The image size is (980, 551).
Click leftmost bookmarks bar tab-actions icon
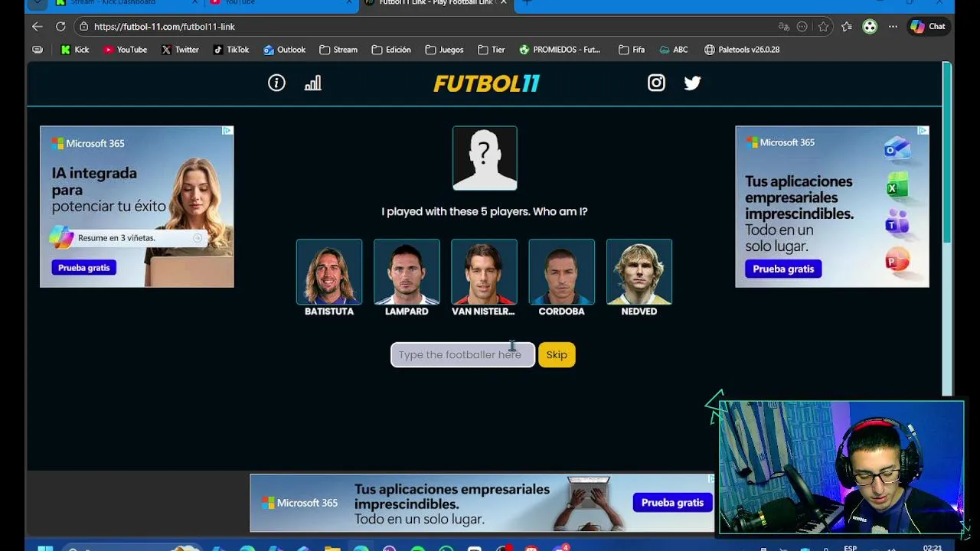tap(38, 50)
